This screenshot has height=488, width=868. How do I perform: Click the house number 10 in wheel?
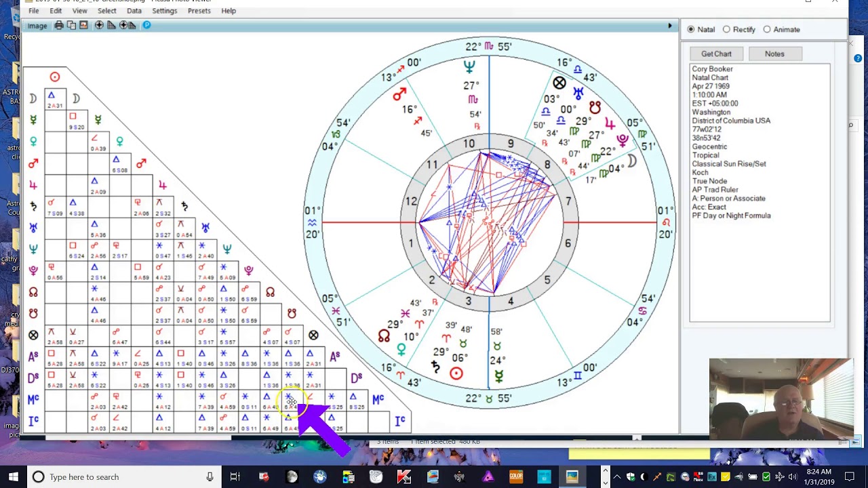point(469,144)
